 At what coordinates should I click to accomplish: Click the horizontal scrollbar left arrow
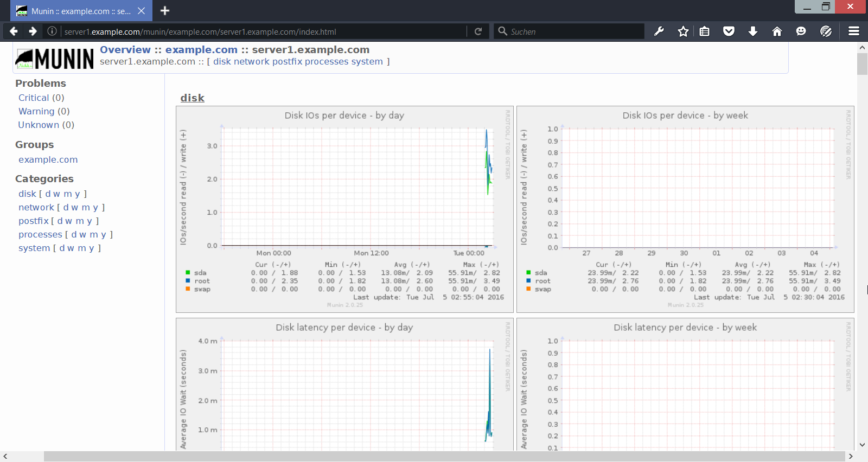point(5,457)
